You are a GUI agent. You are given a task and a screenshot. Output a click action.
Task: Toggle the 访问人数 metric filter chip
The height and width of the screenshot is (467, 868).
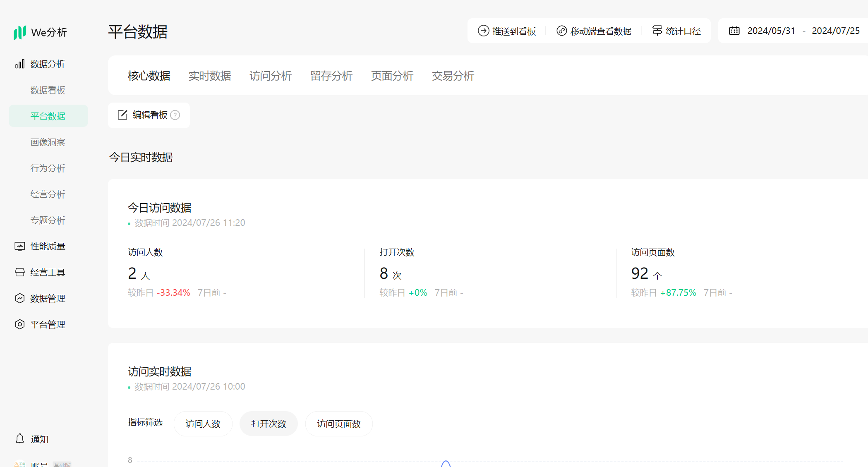203,424
